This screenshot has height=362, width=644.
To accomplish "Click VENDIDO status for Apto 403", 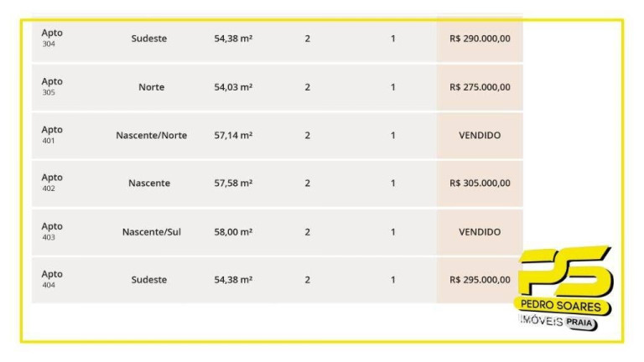I will tap(480, 232).
